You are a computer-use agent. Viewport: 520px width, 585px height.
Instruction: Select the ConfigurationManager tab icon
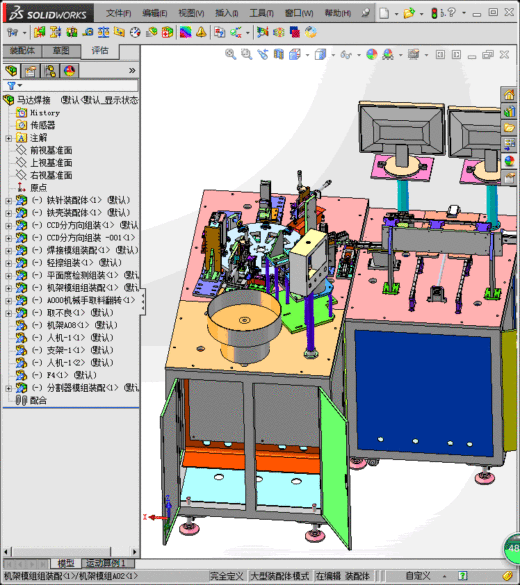(50, 71)
